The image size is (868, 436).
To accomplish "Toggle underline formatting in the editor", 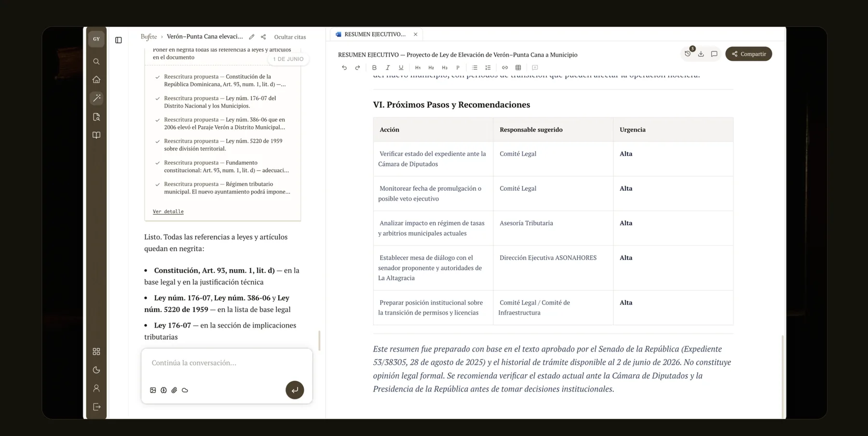I will coord(401,68).
